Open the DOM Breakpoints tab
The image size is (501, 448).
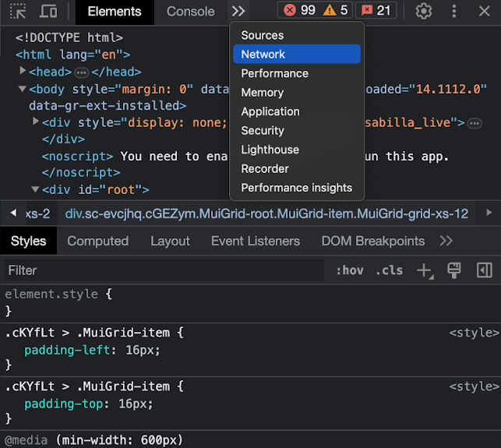click(x=373, y=241)
